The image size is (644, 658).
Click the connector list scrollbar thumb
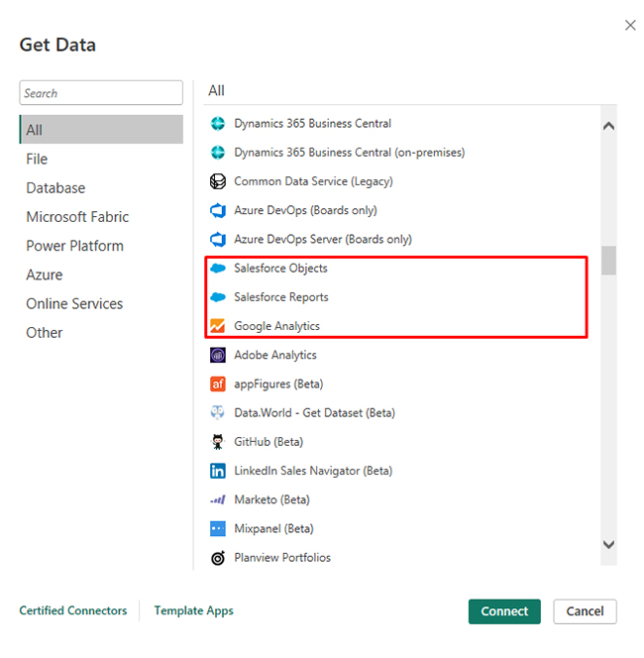[x=608, y=261]
